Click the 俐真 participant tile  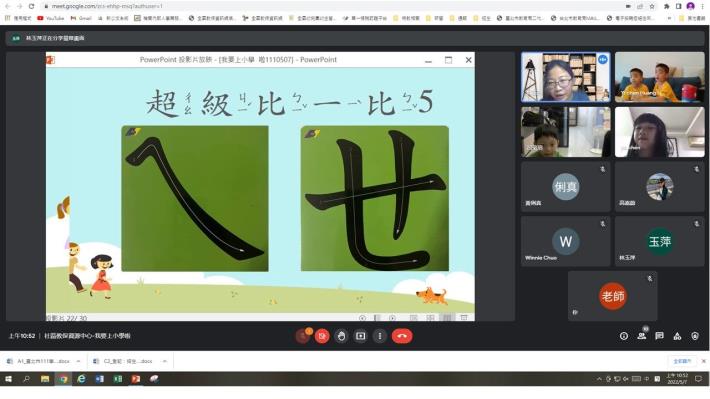click(566, 187)
